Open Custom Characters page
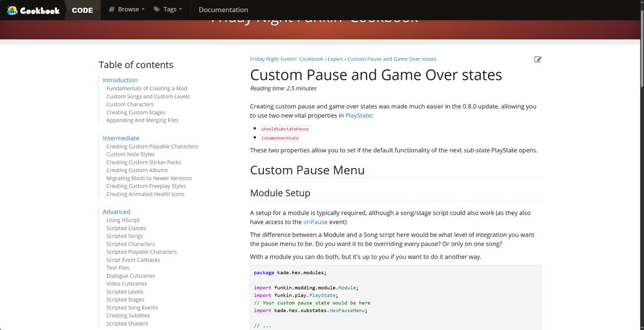 pos(130,105)
